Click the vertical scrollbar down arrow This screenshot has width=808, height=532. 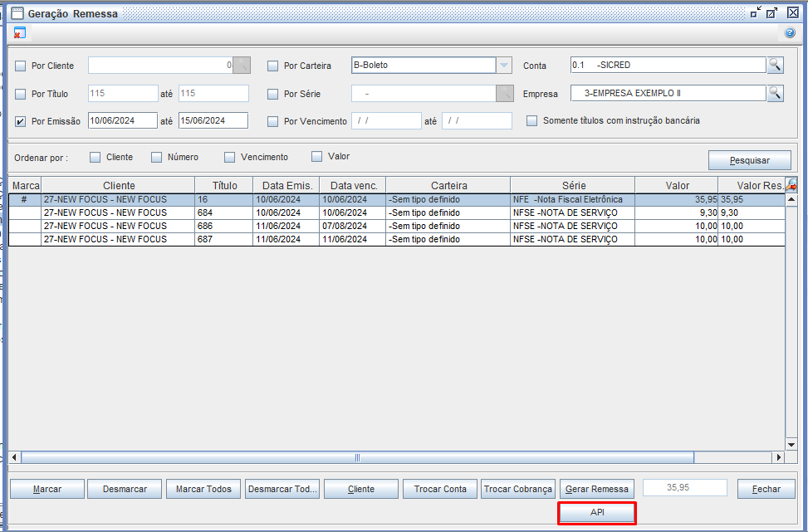791,445
